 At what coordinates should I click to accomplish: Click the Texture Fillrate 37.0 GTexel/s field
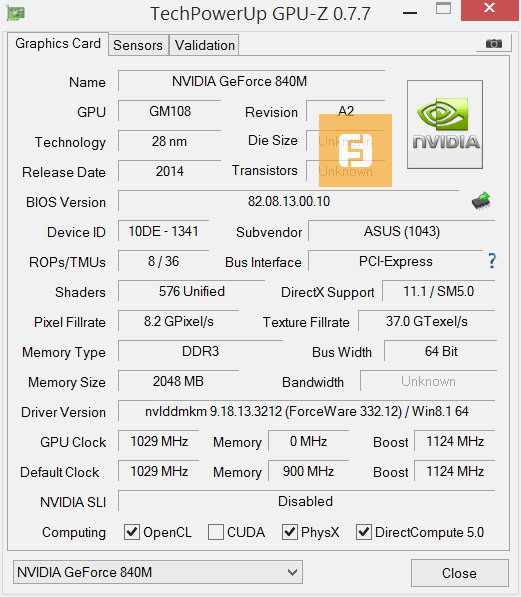[x=427, y=321]
